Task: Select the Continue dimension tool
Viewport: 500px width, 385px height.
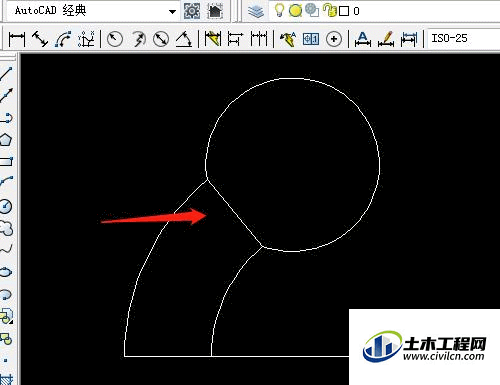Action: pos(259,39)
